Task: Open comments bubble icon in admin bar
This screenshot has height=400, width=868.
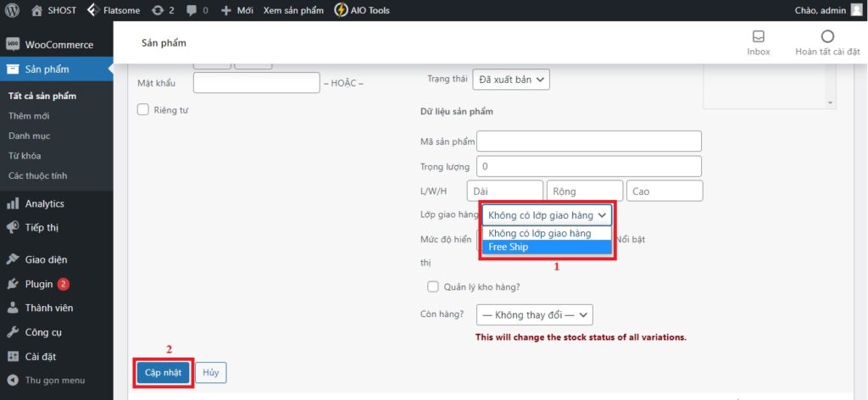Action: click(192, 10)
